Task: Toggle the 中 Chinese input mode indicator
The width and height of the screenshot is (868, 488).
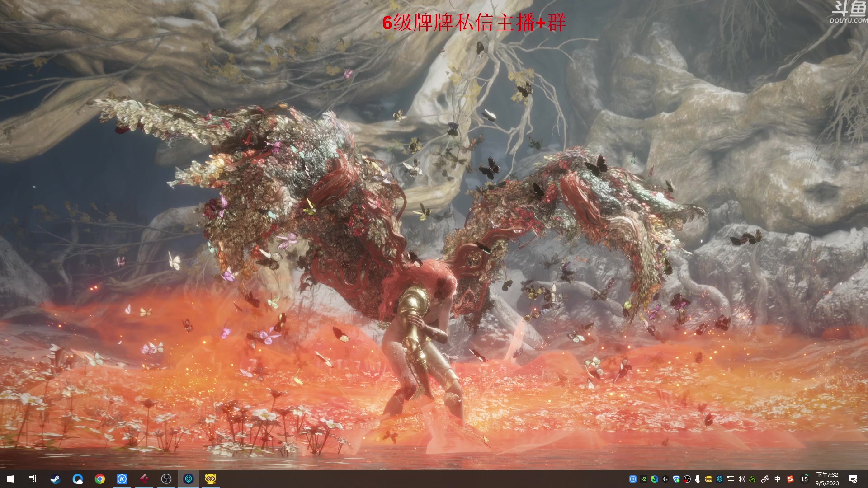Action: [x=778, y=479]
